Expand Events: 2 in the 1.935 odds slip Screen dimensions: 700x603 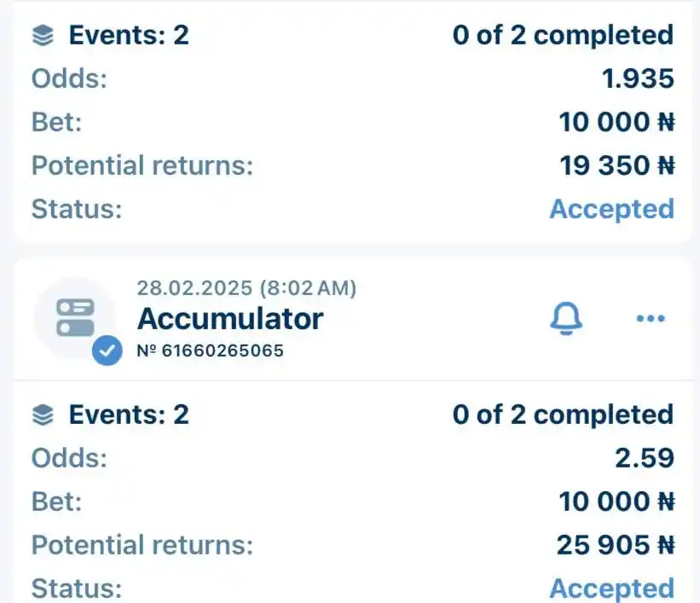[128, 36]
